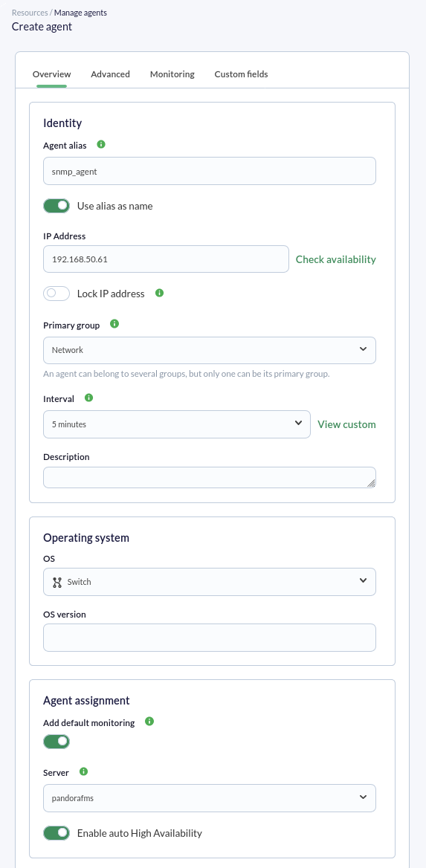Go to Resources breadcrumb
Screen dimensions: 426x868
[30, 12]
